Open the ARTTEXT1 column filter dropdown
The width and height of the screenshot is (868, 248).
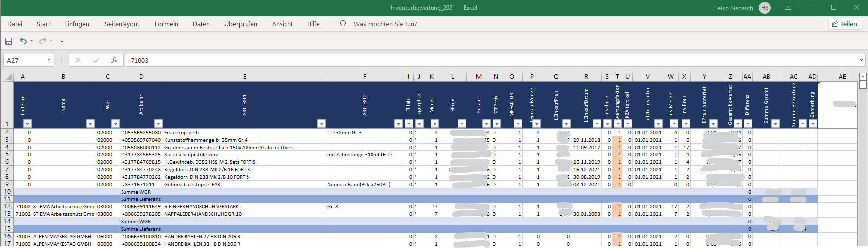[x=321, y=124]
